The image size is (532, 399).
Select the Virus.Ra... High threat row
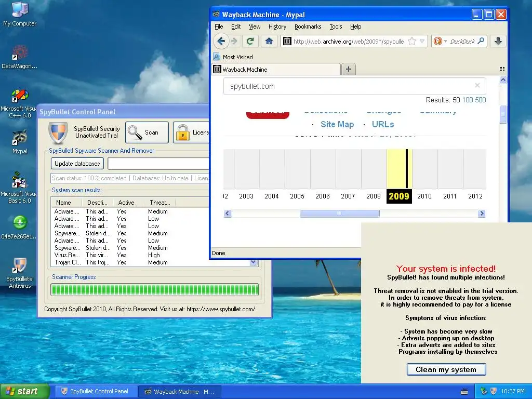130,255
